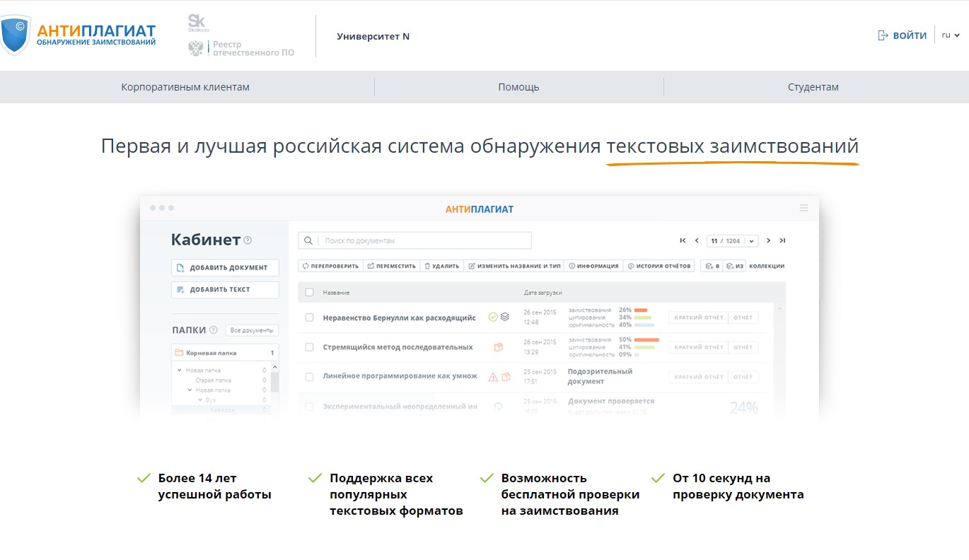
Task: Tick the Линейное программирование document checkbox
Action: 309,377
